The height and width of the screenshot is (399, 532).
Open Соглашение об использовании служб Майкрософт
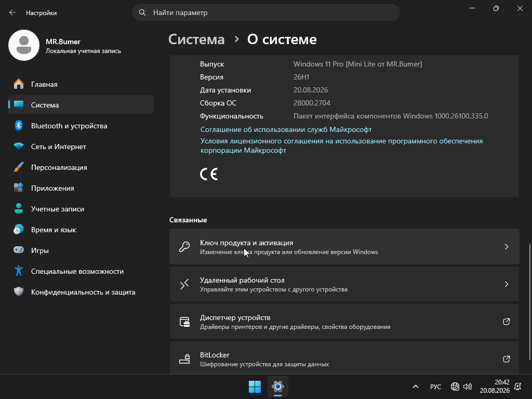[286, 129]
